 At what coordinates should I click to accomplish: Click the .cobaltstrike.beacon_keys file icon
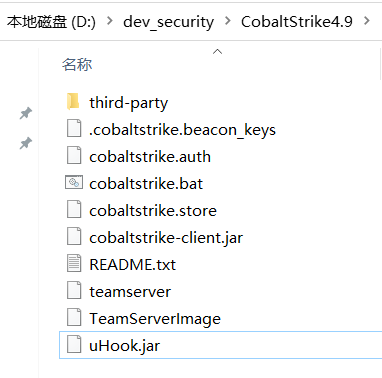pyautogui.click(x=74, y=129)
